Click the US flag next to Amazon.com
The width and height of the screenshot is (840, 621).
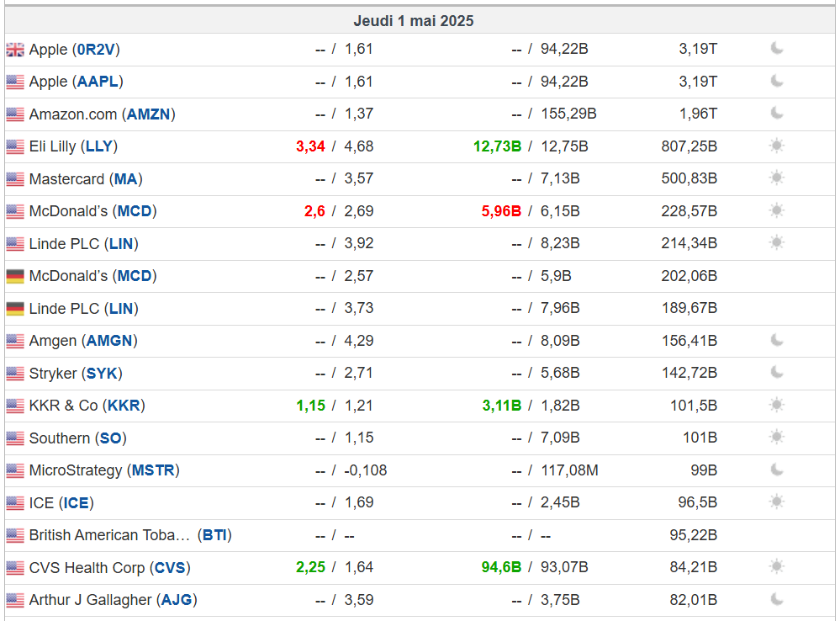point(15,114)
